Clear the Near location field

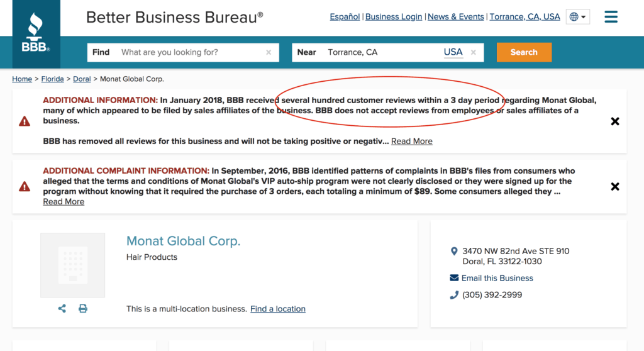[x=474, y=52]
